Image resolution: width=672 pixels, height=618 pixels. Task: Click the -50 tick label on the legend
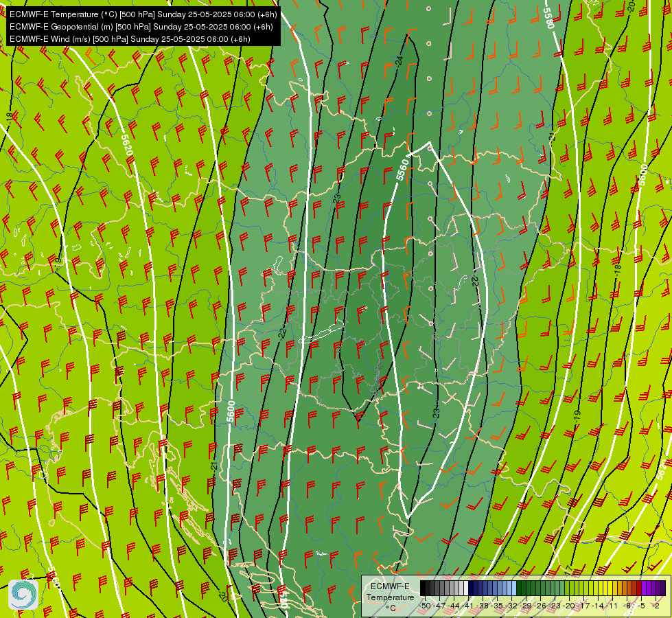(425, 606)
